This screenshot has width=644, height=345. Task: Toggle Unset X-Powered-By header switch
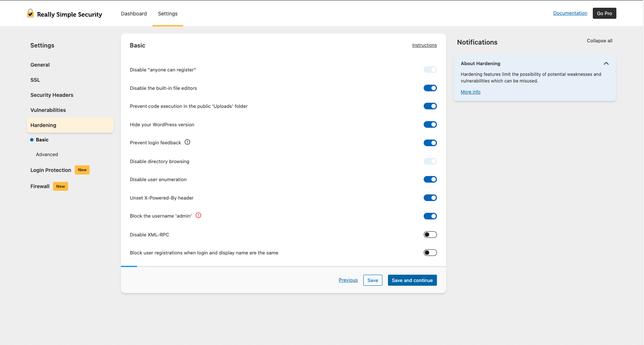pyautogui.click(x=430, y=198)
